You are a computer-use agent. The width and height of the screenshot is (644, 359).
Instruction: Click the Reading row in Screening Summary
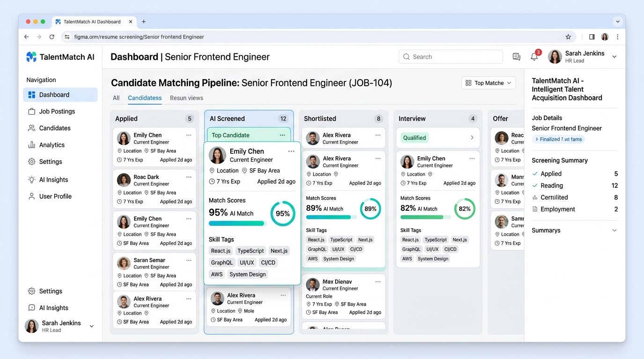(x=575, y=186)
